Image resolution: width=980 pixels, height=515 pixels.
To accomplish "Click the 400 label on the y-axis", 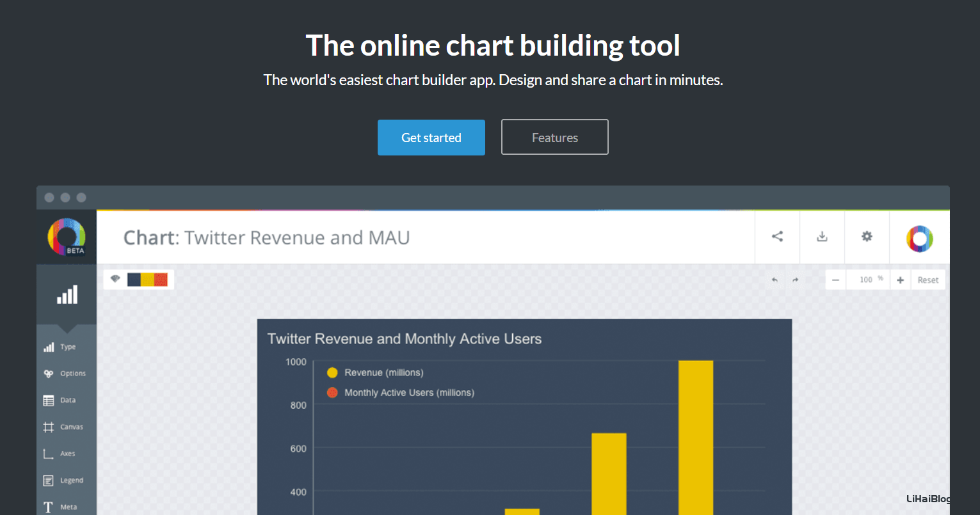I will tap(298, 493).
